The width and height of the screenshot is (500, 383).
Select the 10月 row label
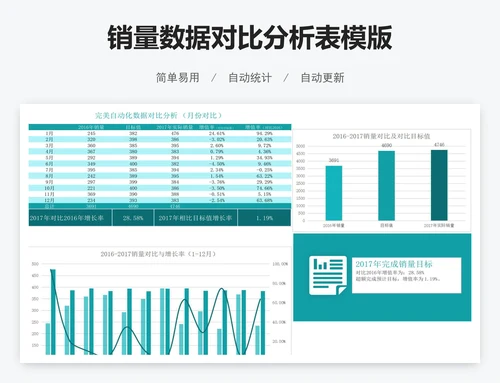coord(49,188)
